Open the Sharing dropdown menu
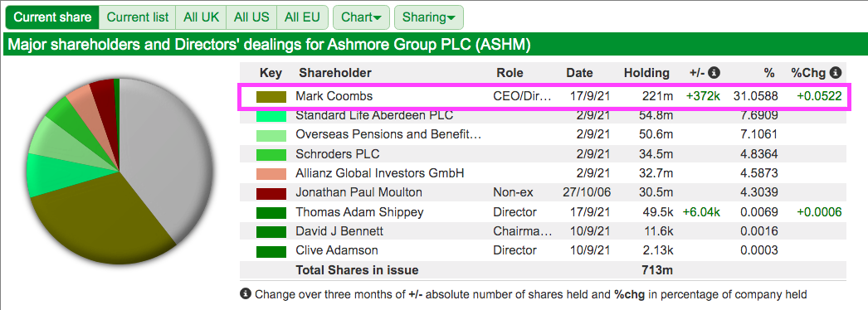The width and height of the screenshot is (868, 310). 428,17
